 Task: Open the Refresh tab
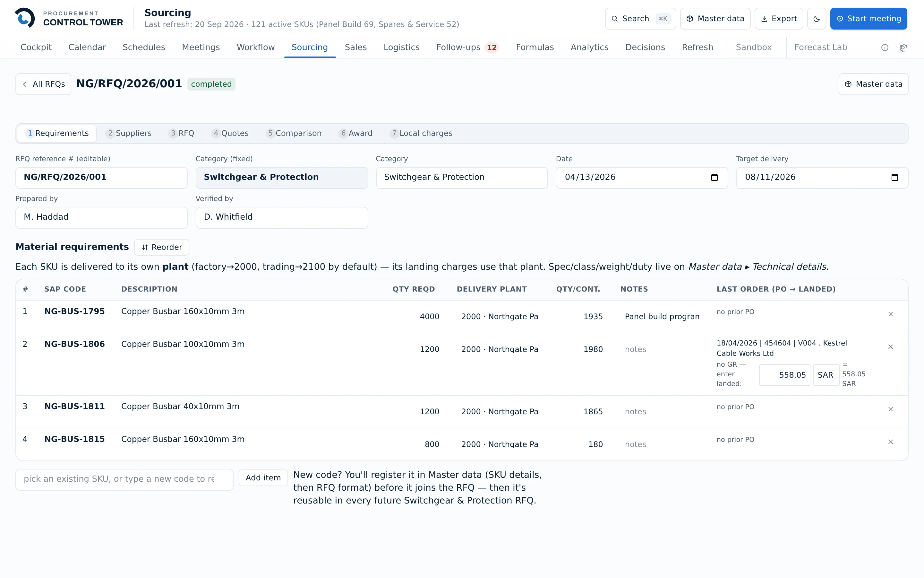pyautogui.click(x=697, y=48)
